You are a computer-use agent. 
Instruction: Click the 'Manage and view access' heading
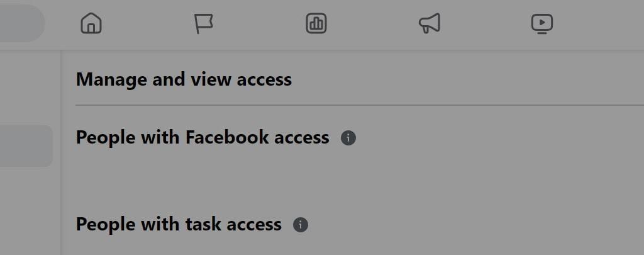pos(184,79)
